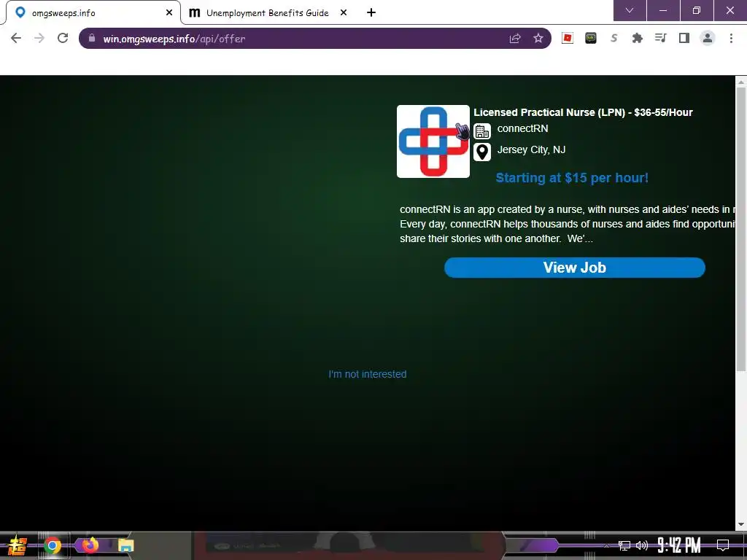Image resolution: width=747 pixels, height=560 pixels.
Task: Click the Jersey City, NJ location text
Action: click(531, 150)
